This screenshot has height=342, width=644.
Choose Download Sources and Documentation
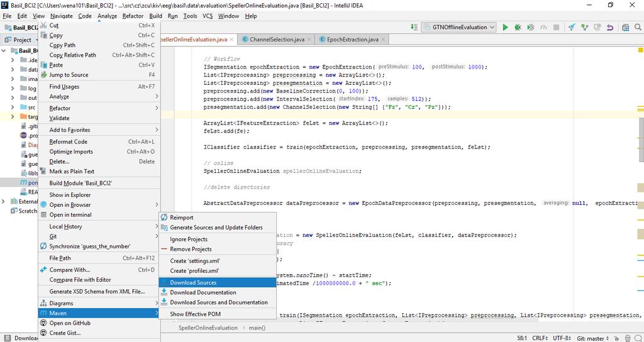[x=218, y=302]
